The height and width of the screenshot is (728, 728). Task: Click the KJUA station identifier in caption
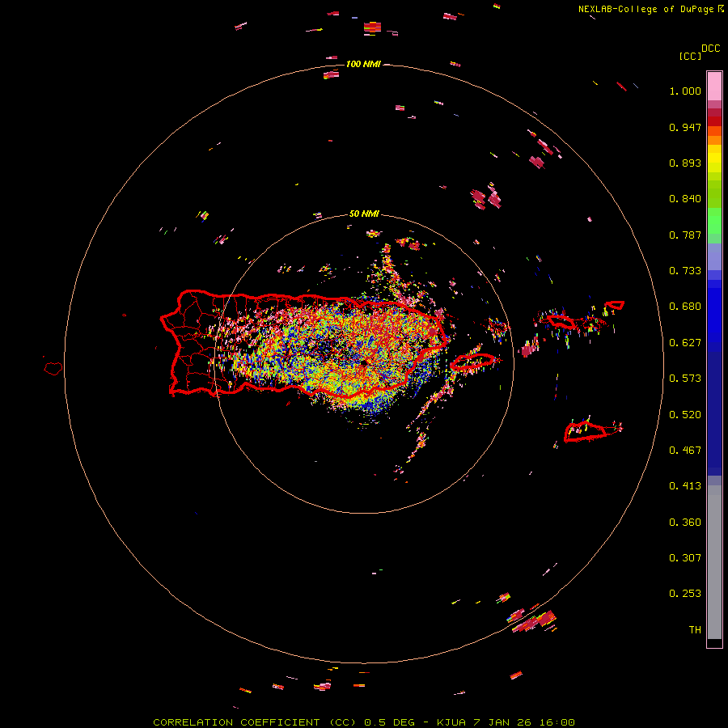(x=451, y=722)
